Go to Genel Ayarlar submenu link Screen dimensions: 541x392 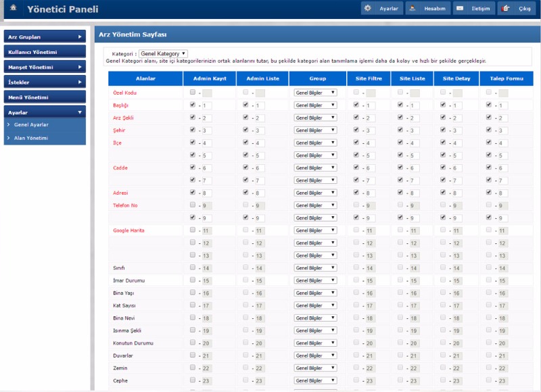point(31,125)
